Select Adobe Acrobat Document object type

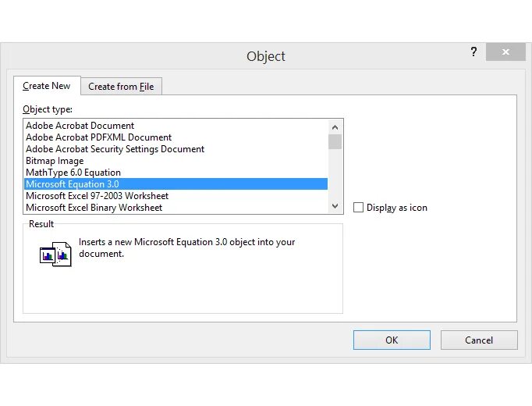coord(176,126)
